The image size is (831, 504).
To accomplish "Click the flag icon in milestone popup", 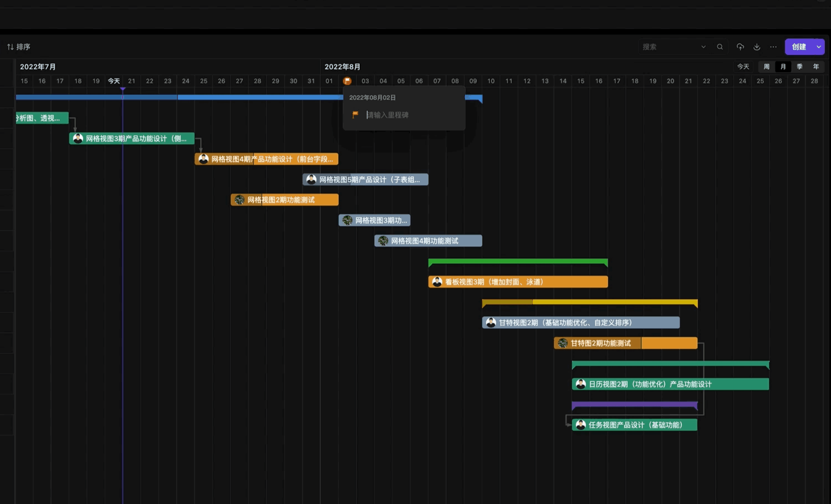I will [x=355, y=115].
